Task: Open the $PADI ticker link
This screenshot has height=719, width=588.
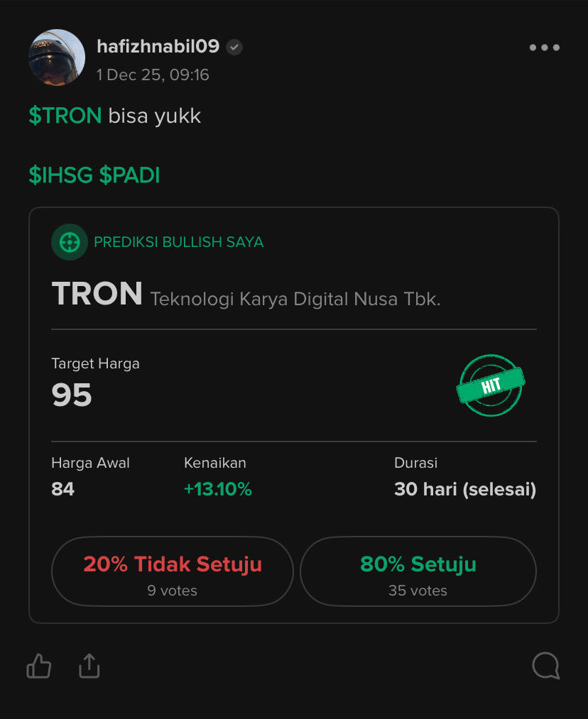Action: coord(129,175)
